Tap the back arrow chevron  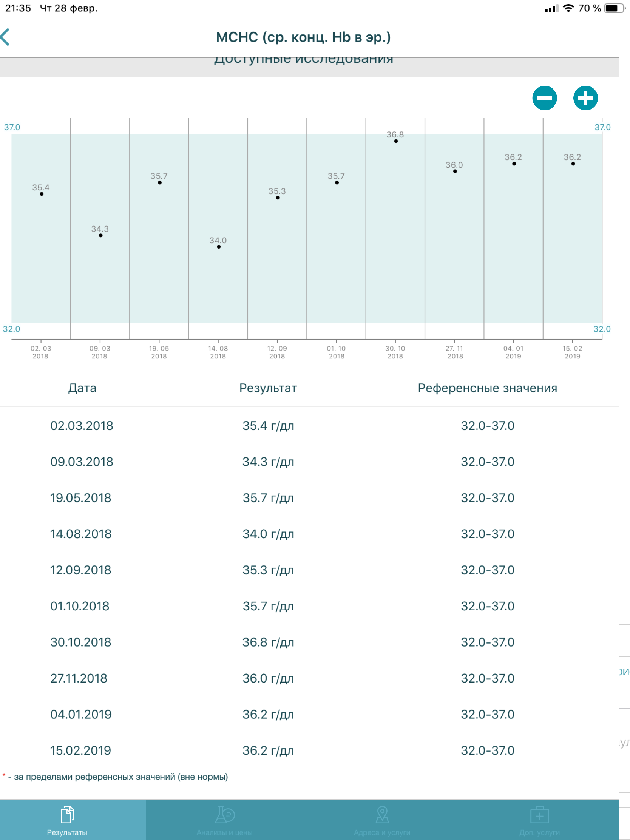click(x=5, y=37)
